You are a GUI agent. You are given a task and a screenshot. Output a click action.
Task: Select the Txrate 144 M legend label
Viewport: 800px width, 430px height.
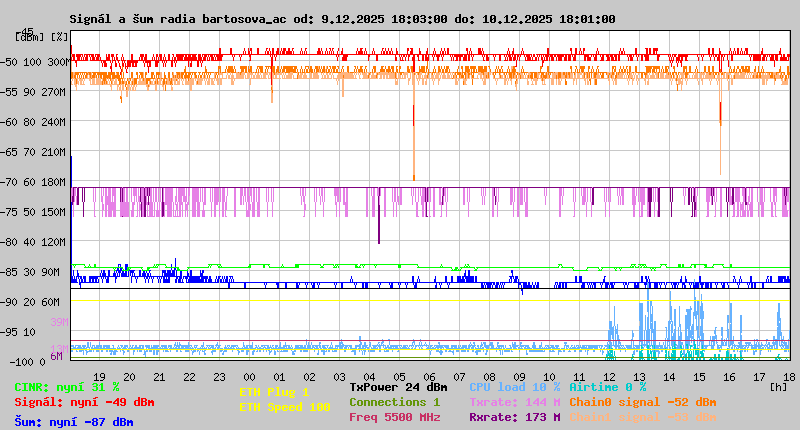[514, 402]
